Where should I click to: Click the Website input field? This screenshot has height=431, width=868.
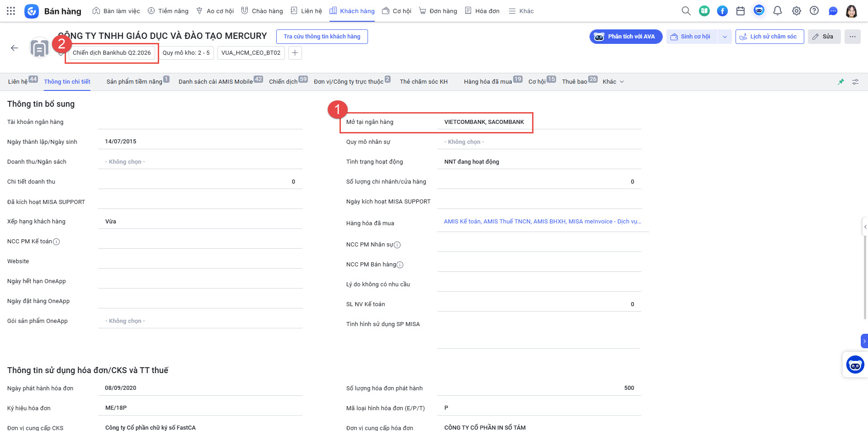tap(200, 261)
